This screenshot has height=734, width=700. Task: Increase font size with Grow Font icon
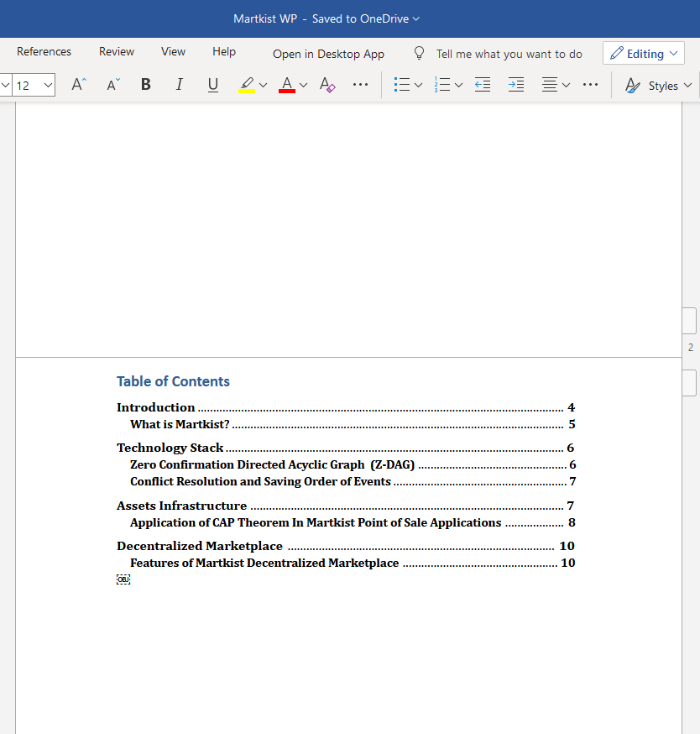[x=79, y=85]
